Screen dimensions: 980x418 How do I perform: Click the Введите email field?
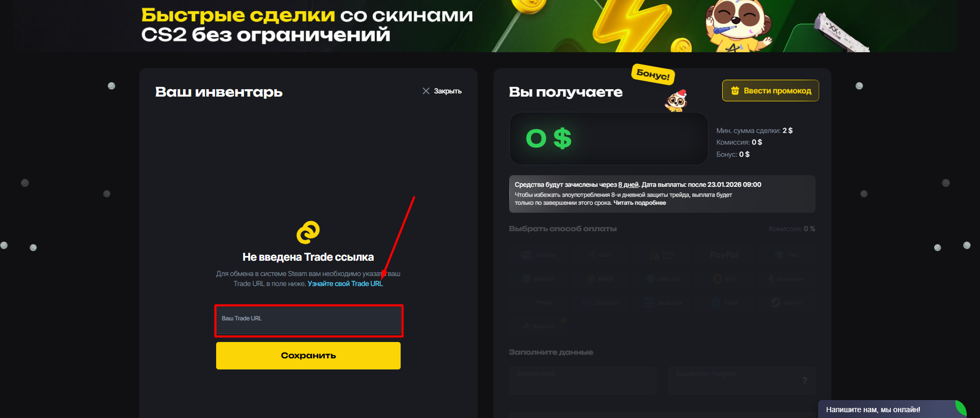[x=583, y=381]
